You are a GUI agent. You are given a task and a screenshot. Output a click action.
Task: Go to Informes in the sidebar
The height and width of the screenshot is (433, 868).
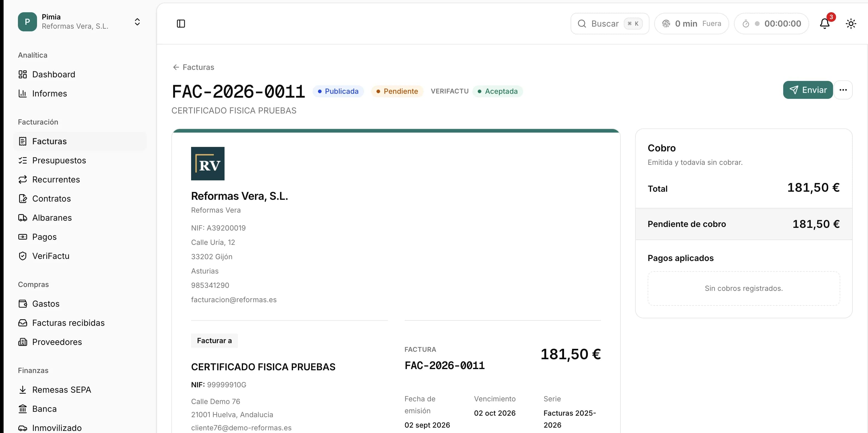coord(80,93)
